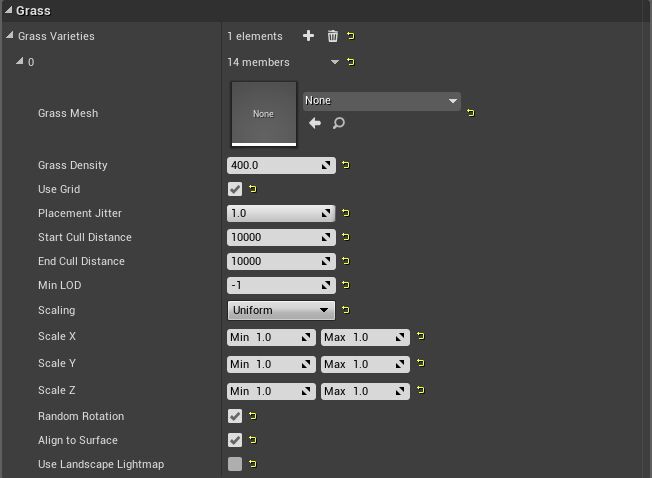Click the Grass Density value field
The image size is (652, 478).
click(273, 165)
